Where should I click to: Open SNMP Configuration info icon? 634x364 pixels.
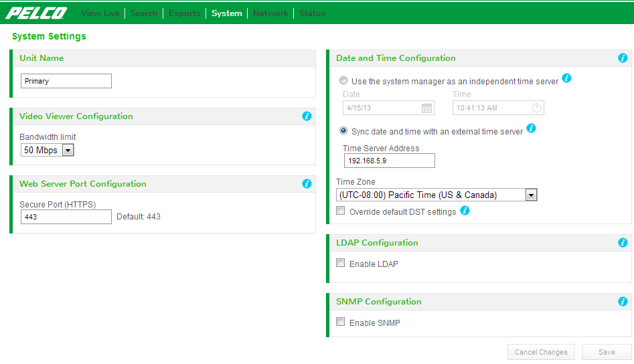pos(623,302)
